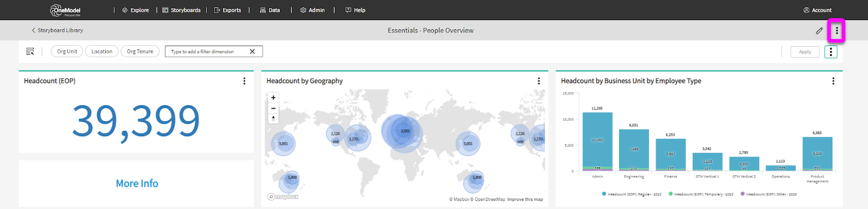Click the filter list icon left of Org Unit
The height and width of the screenshot is (209, 868).
pyautogui.click(x=30, y=52)
